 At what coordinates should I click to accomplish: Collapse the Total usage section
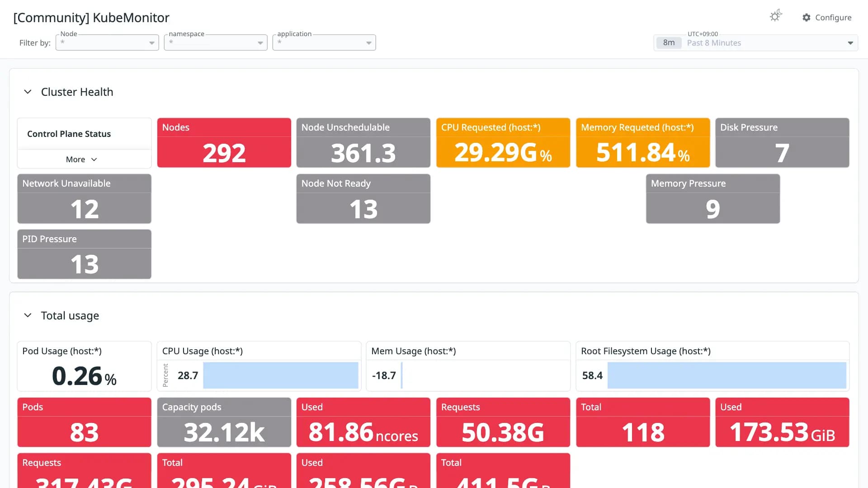click(x=28, y=315)
